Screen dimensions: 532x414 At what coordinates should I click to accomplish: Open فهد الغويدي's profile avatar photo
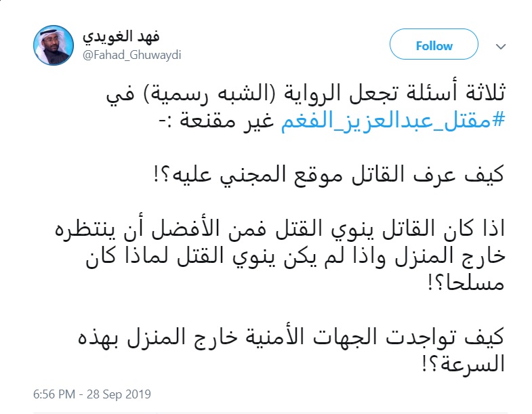click(x=54, y=45)
